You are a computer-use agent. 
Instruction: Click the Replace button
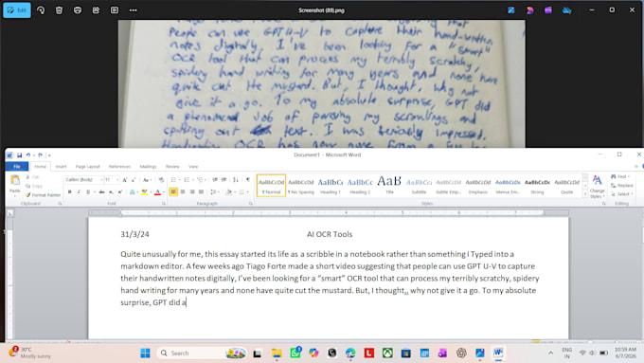(x=622, y=186)
